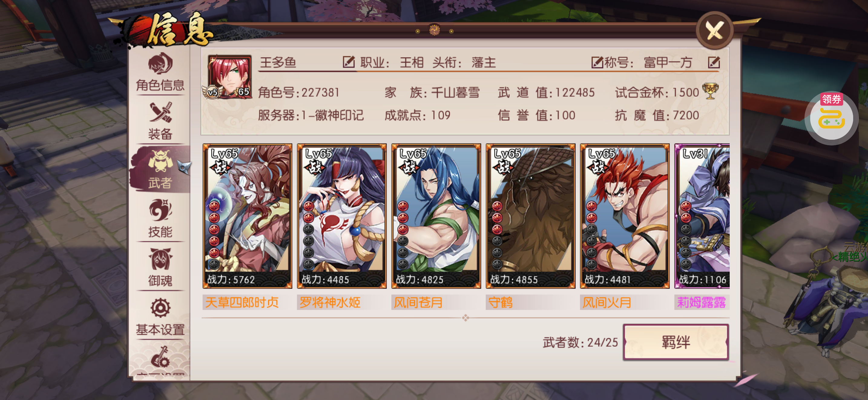Select 风间苍月 warrior card
This screenshot has height=400, width=868.
coord(436,216)
